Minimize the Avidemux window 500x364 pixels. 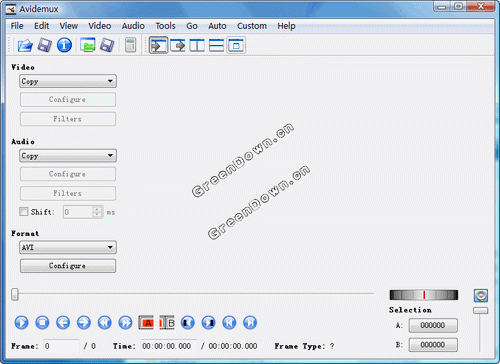tap(442, 6)
